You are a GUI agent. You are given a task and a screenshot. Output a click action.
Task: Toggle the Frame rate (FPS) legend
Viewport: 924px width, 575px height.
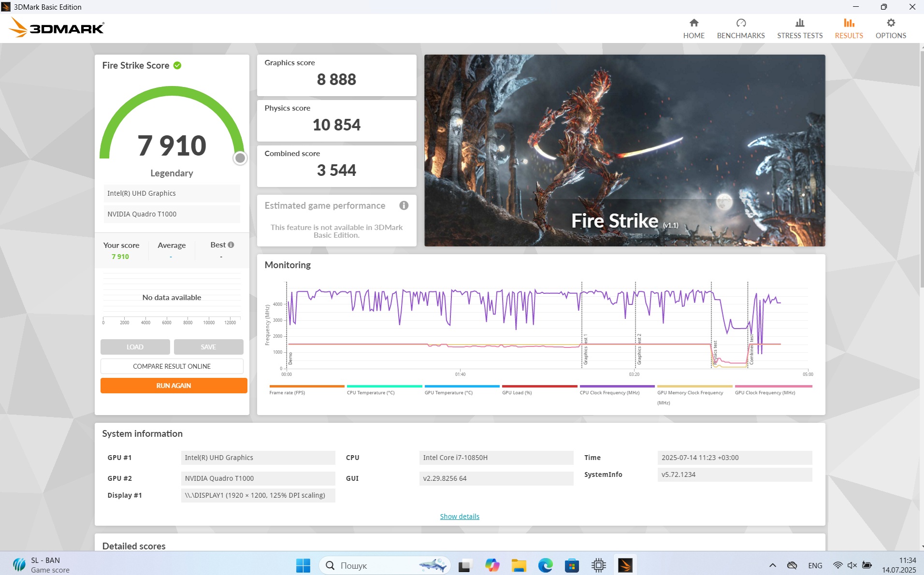coord(307,390)
